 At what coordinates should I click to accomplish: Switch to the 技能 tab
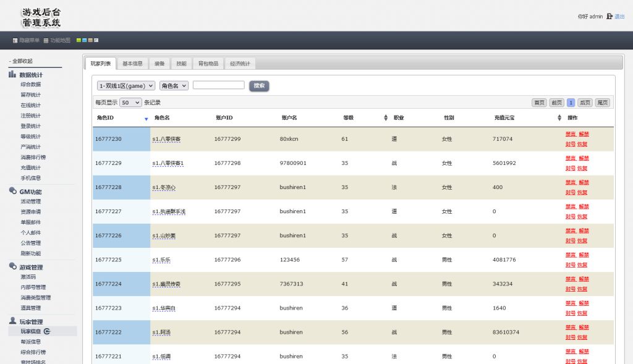tap(181, 64)
